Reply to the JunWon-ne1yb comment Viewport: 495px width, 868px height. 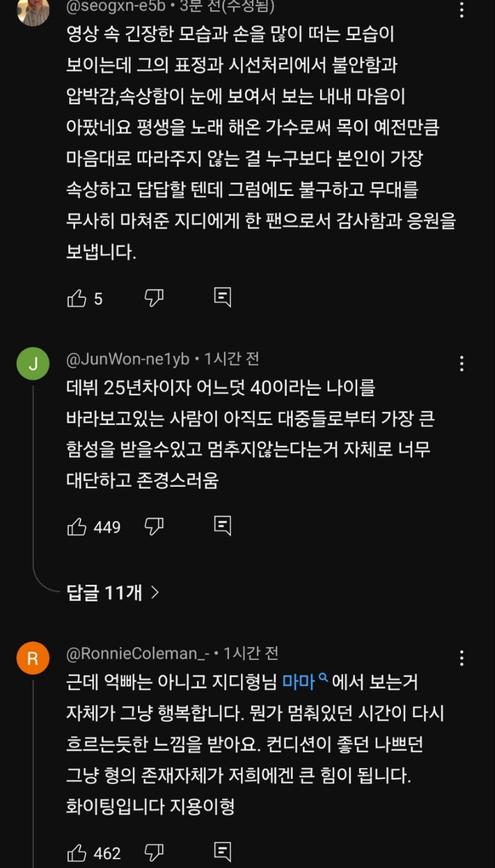222,526
